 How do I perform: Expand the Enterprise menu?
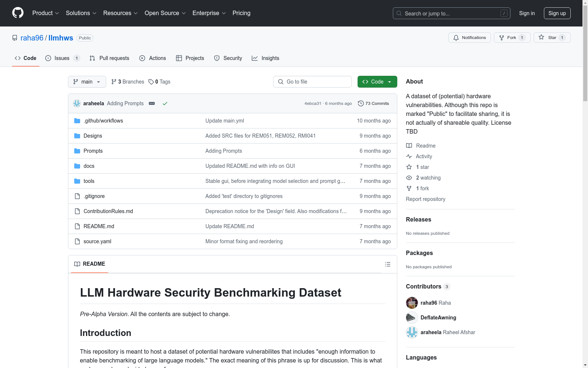tap(209, 13)
